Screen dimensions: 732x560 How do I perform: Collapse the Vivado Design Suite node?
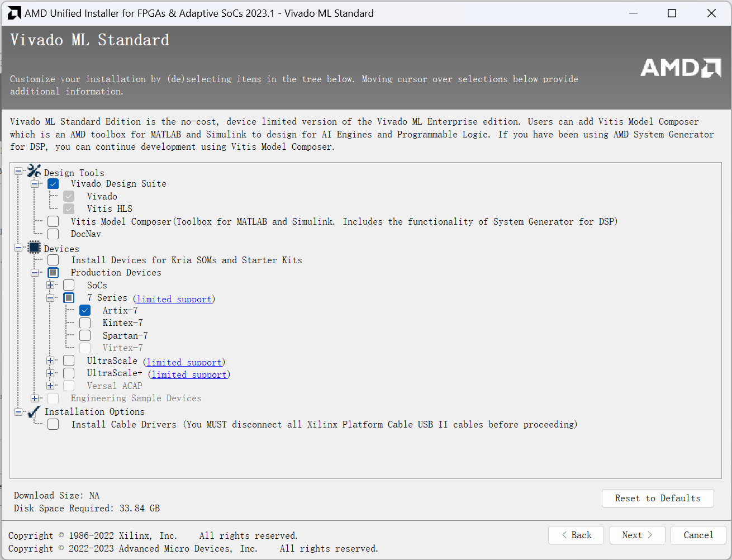click(35, 184)
